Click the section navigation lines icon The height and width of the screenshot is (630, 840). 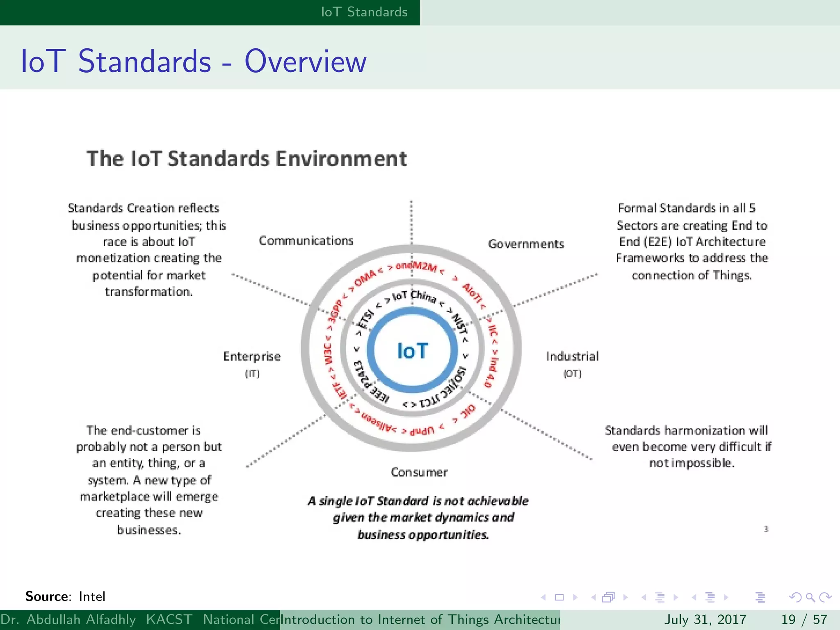710,598
